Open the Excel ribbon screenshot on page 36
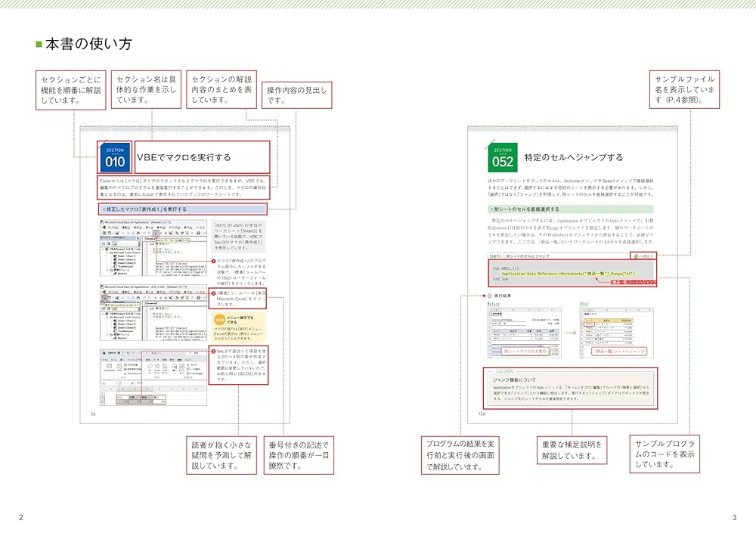Image resolution: width=756 pixels, height=536 pixels. [153, 377]
